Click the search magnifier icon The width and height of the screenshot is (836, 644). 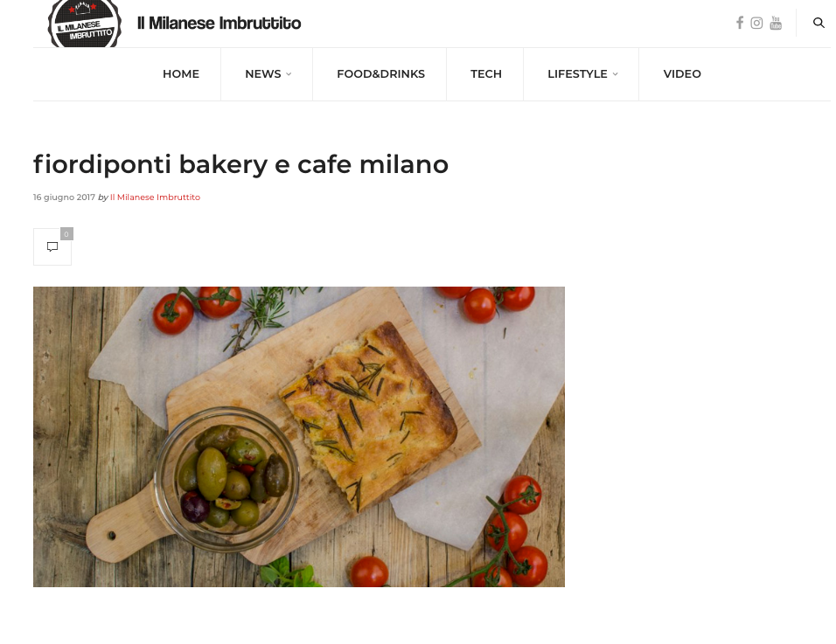click(819, 23)
